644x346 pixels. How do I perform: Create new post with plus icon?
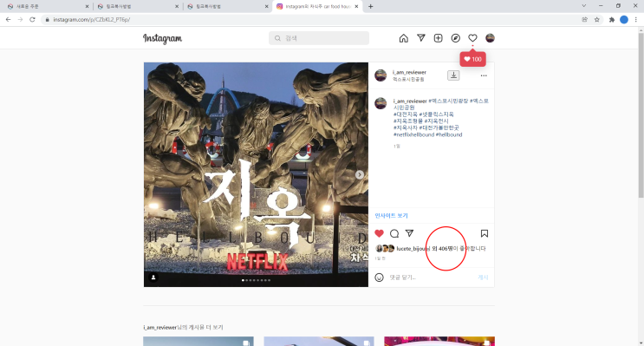tap(439, 38)
